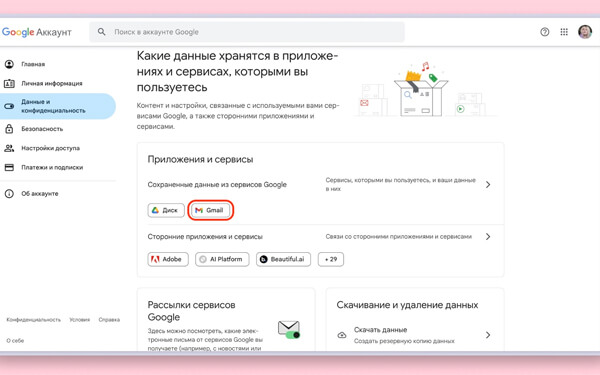Screen dimensions: 600x375
Task: Click Скачать данные text
Action: click(x=380, y=330)
